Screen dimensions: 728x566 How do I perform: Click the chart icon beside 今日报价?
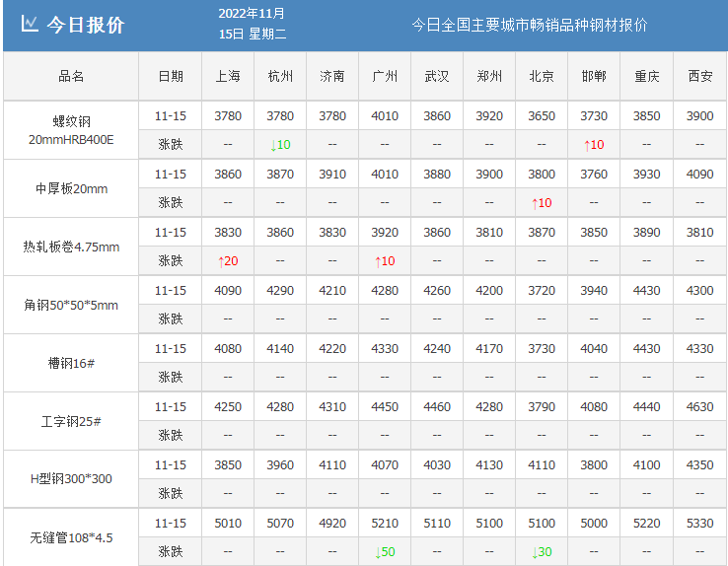pyautogui.click(x=30, y=25)
